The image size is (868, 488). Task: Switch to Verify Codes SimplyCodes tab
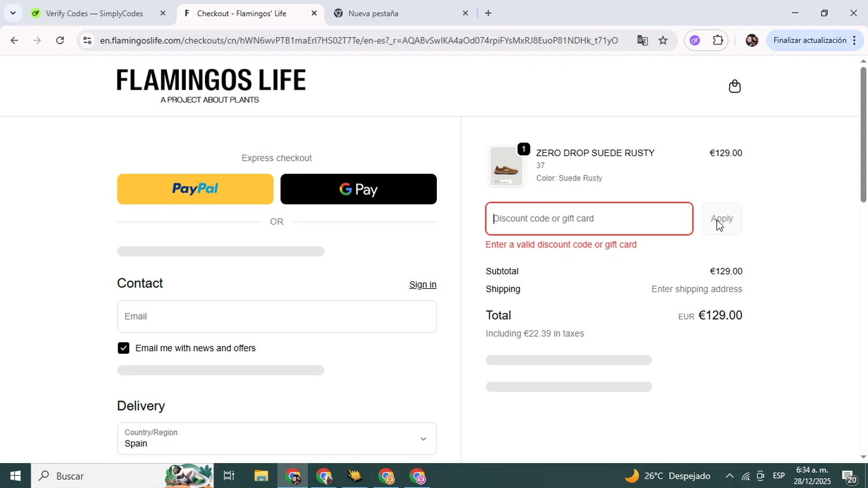click(x=95, y=13)
